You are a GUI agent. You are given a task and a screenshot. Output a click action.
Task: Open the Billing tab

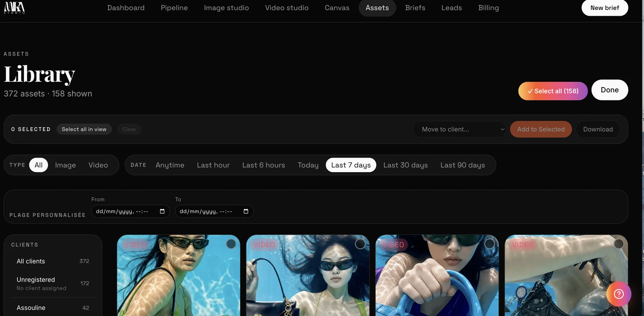[488, 8]
